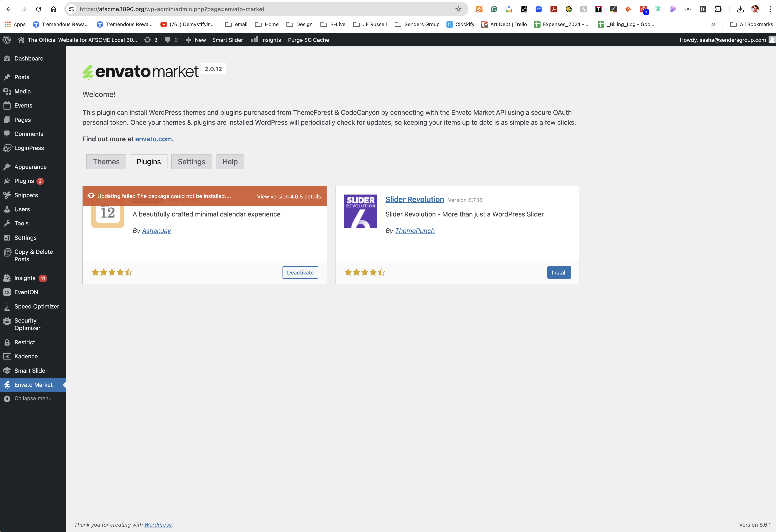Open the Envato Market Settings tab
776x532 pixels.
click(x=192, y=162)
